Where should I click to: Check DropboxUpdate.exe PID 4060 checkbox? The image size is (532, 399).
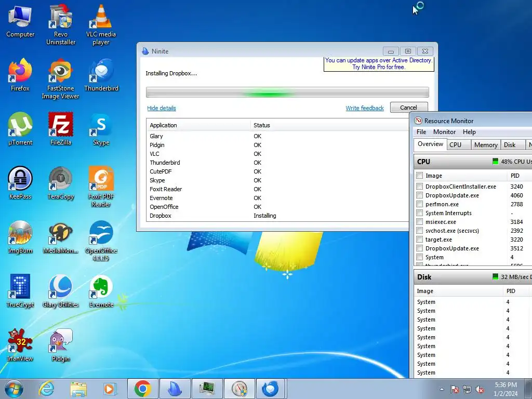pos(420,195)
